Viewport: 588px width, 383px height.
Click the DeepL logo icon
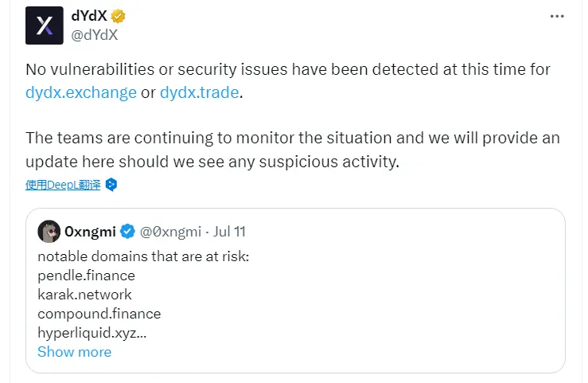point(112,185)
